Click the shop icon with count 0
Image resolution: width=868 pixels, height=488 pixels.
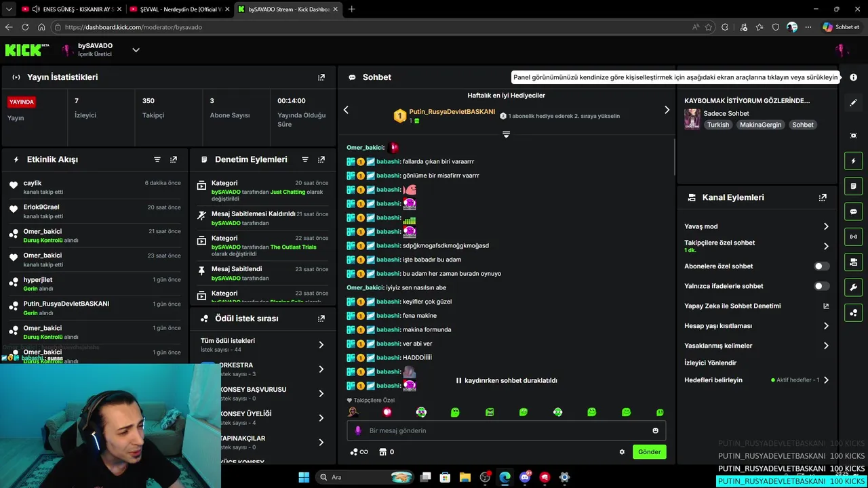coord(387,452)
